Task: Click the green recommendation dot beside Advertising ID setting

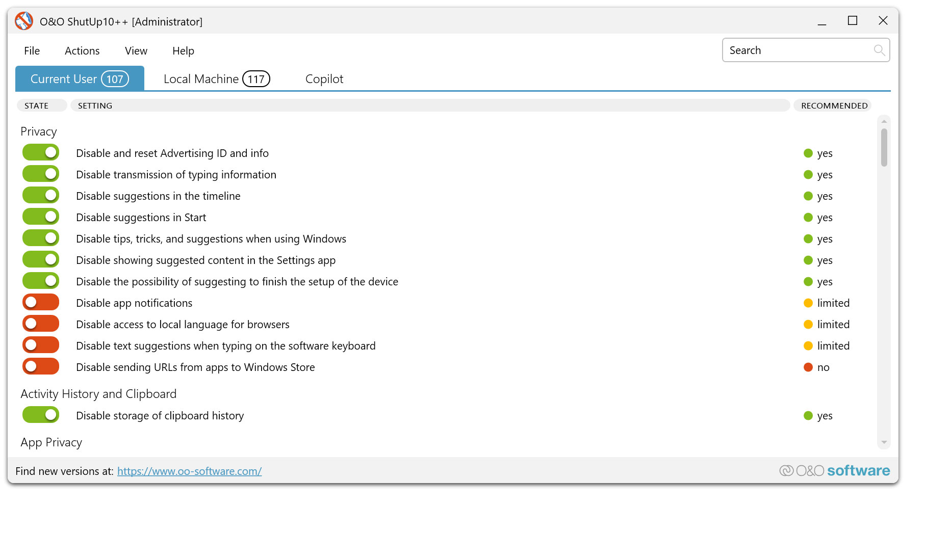Action: tap(808, 153)
